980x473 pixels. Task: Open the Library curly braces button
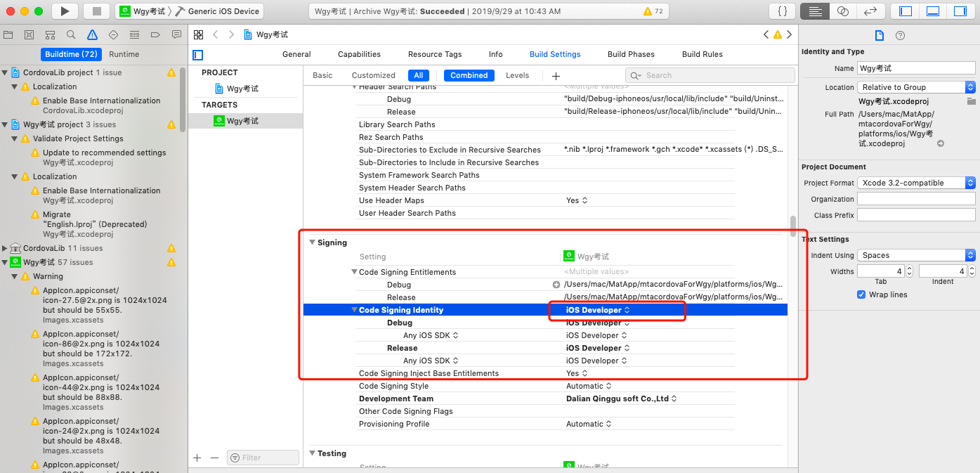[x=782, y=11]
